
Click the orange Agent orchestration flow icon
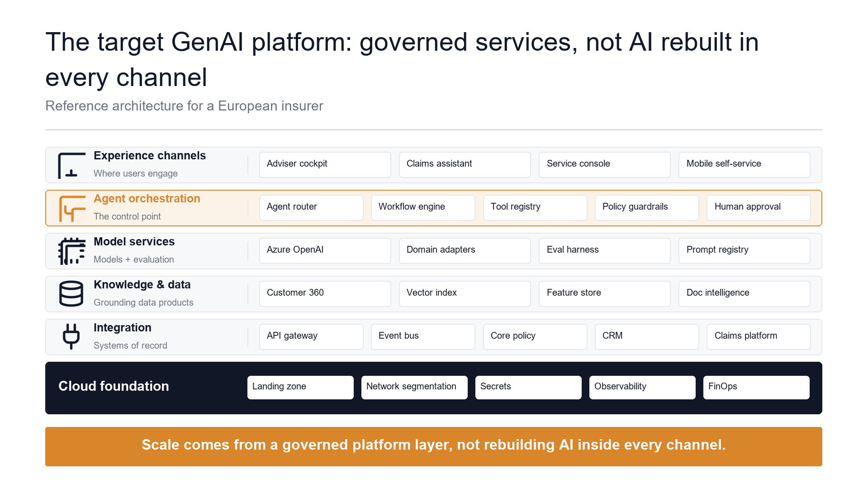[71, 208]
